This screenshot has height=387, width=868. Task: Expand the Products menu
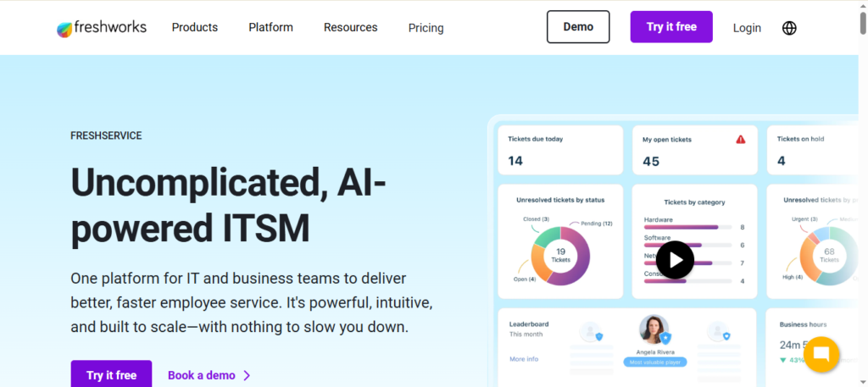coord(194,27)
